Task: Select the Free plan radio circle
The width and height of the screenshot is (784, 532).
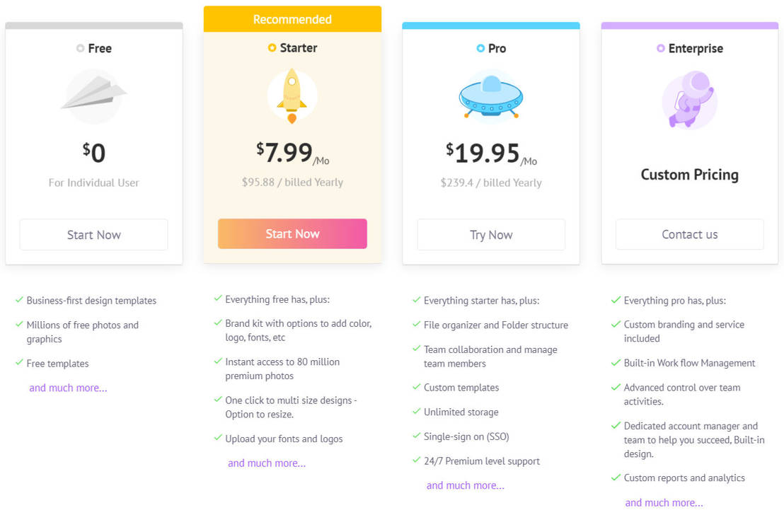Action: (81, 49)
